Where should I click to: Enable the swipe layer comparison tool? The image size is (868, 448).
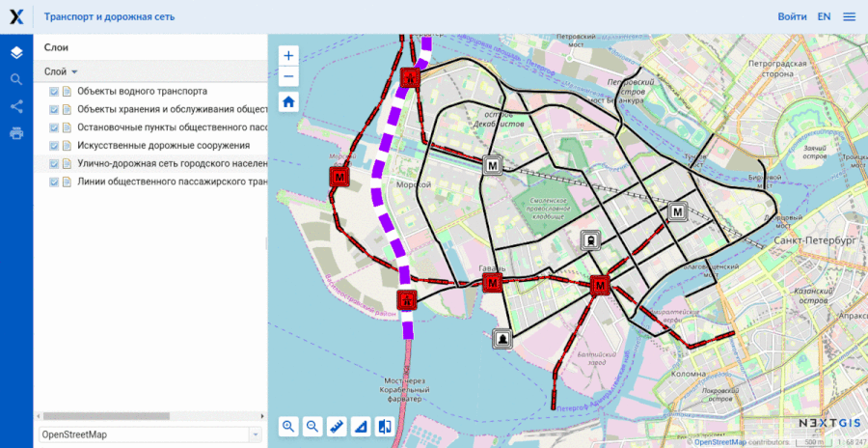click(385, 426)
